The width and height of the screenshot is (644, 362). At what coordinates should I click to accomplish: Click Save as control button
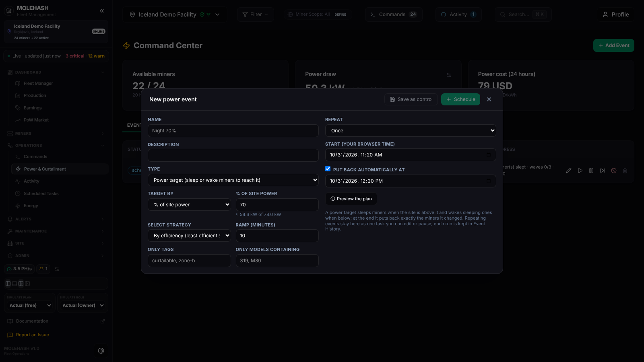(x=411, y=99)
